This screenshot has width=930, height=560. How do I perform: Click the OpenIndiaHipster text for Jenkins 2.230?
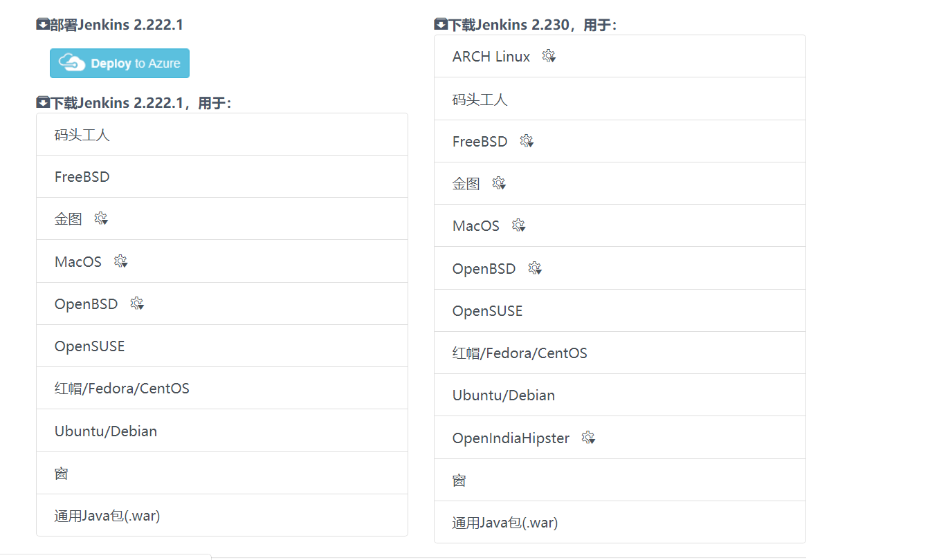click(x=511, y=438)
